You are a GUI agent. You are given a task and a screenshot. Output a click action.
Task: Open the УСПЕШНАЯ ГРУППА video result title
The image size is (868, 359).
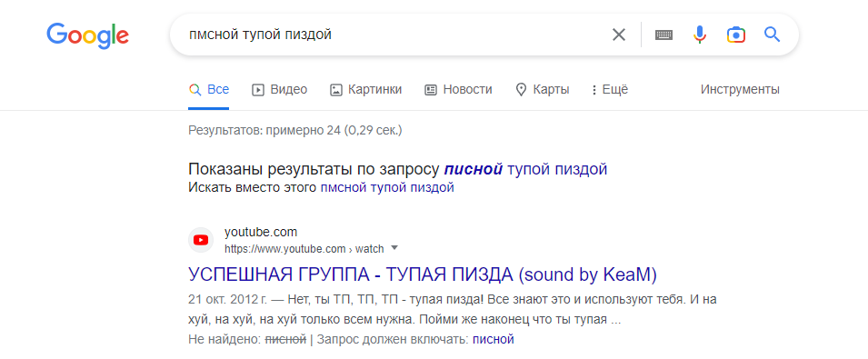click(423, 274)
